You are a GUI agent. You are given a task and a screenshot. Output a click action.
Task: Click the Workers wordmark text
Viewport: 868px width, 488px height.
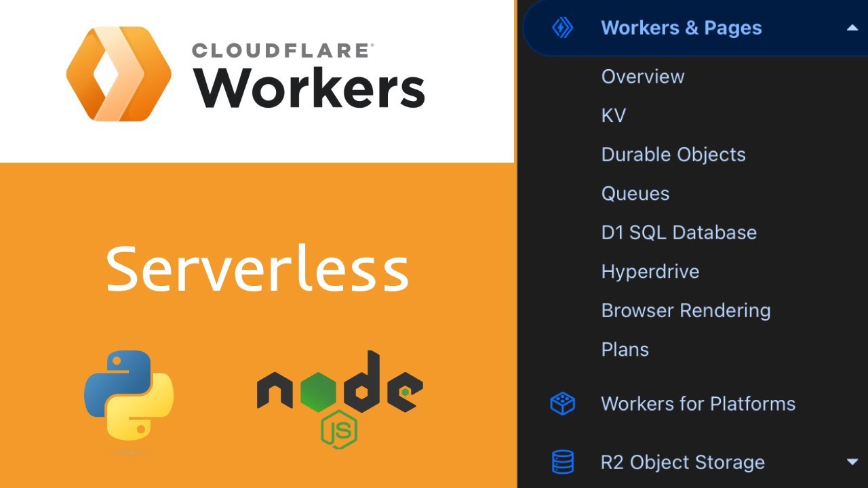(309, 89)
